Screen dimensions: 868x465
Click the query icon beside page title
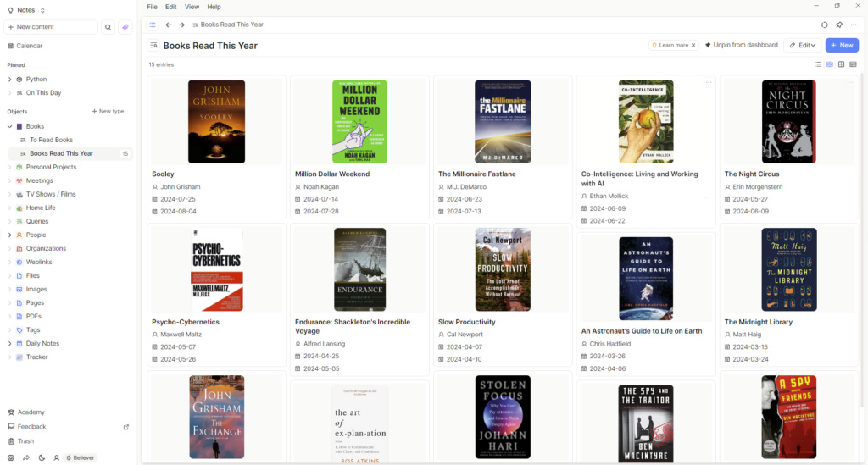pos(154,46)
